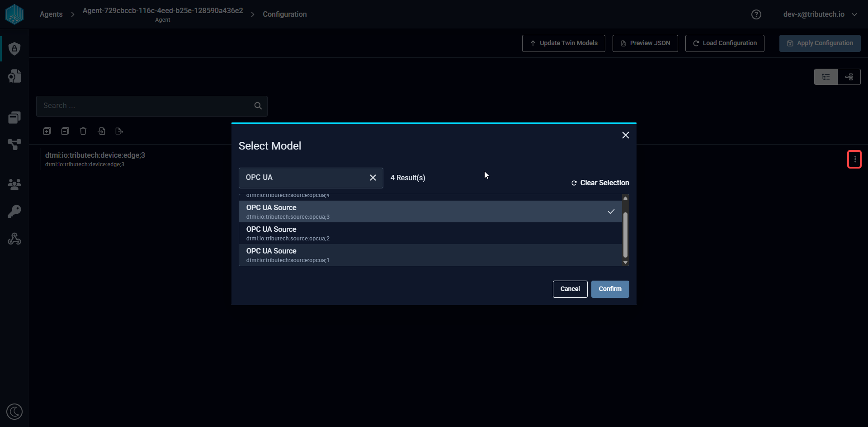Click the model list scrollbar thumb
868x427 pixels.
click(x=626, y=235)
